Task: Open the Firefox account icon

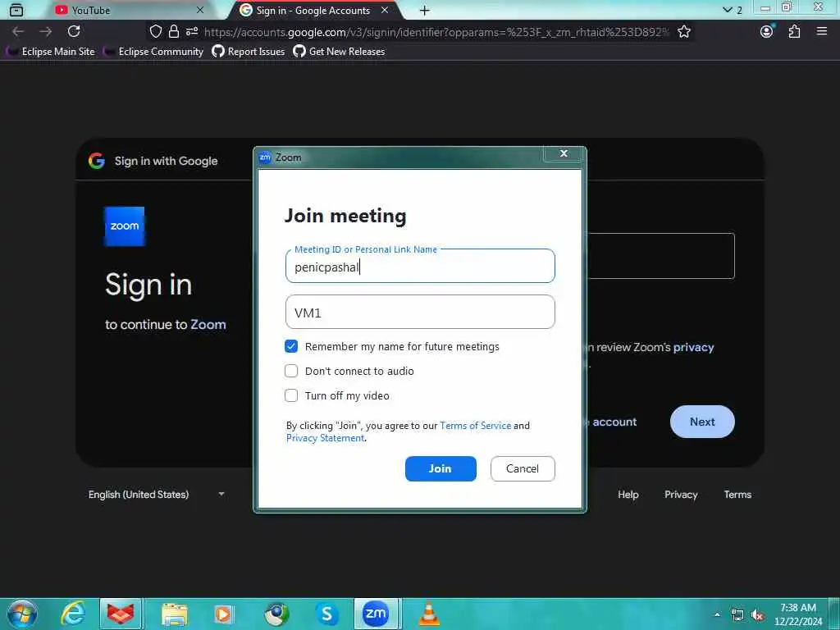Action: click(767, 32)
